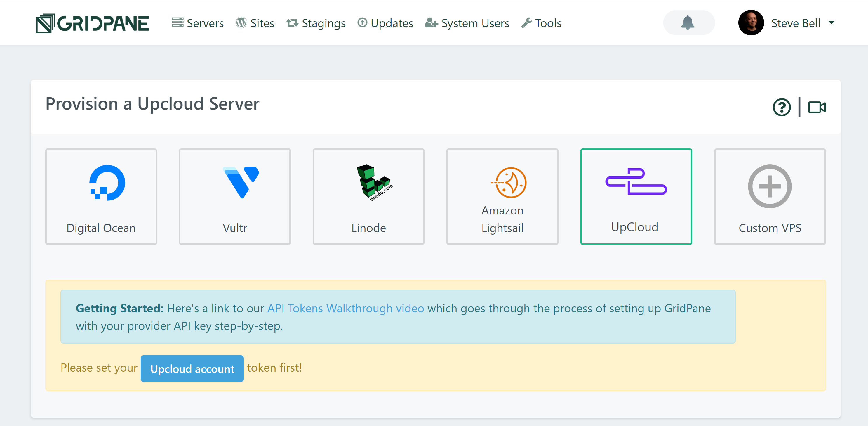This screenshot has height=426, width=868.
Task: Select the Amazon Lightsail provider icon
Action: click(x=509, y=183)
